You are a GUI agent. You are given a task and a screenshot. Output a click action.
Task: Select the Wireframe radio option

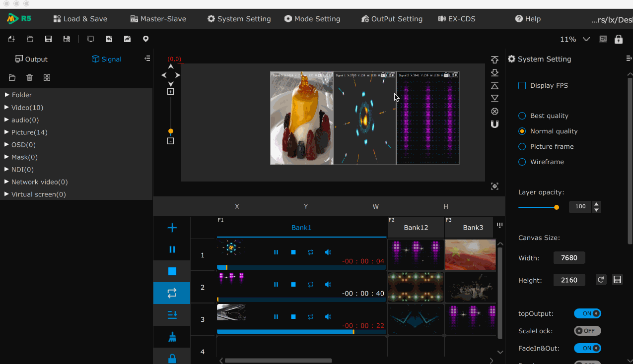coord(522,162)
